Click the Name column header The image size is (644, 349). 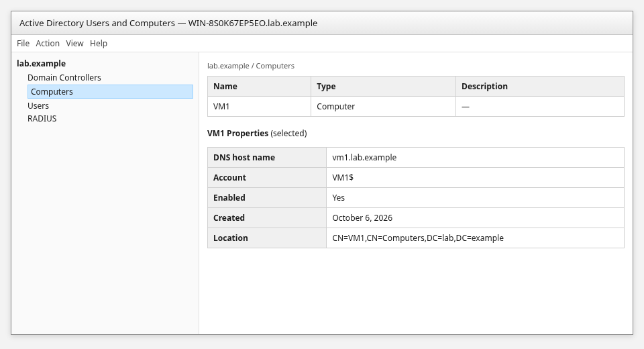(259, 87)
